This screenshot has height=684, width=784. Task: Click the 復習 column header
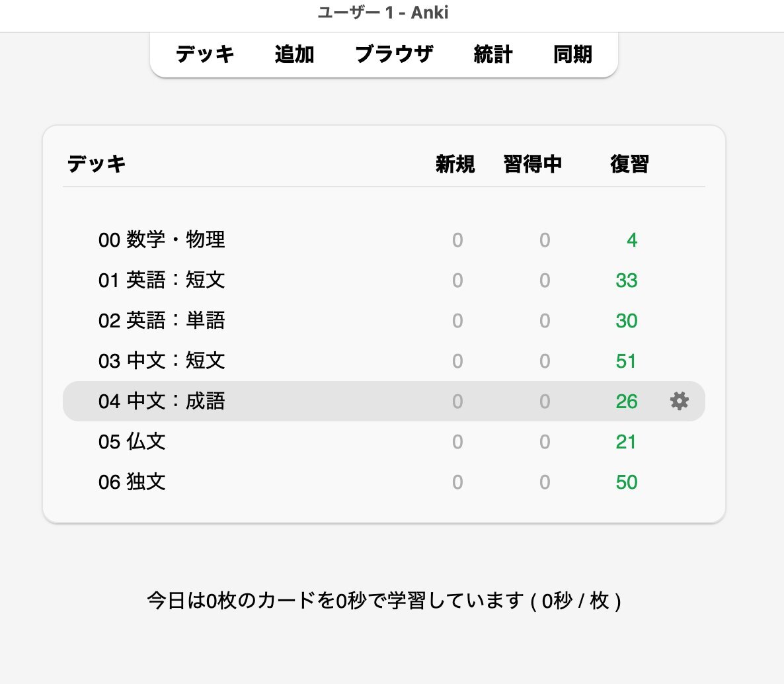[x=629, y=164]
